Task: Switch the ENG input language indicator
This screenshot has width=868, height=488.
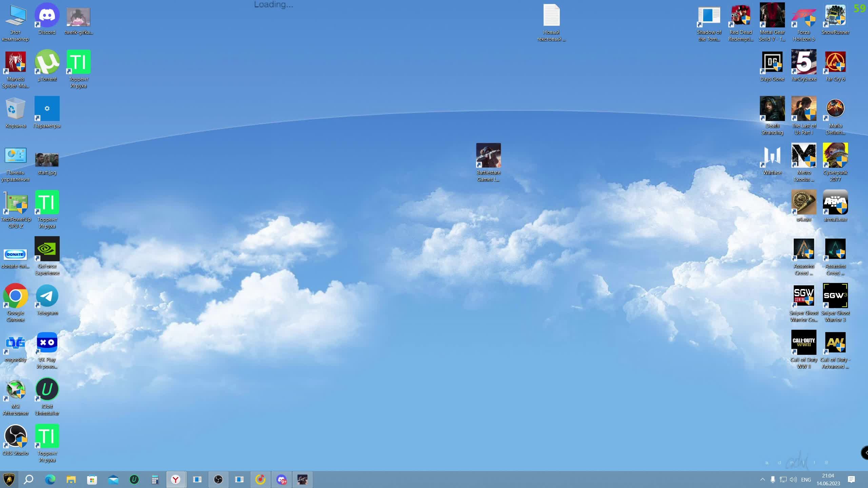Action: click(x=806, y=480)
